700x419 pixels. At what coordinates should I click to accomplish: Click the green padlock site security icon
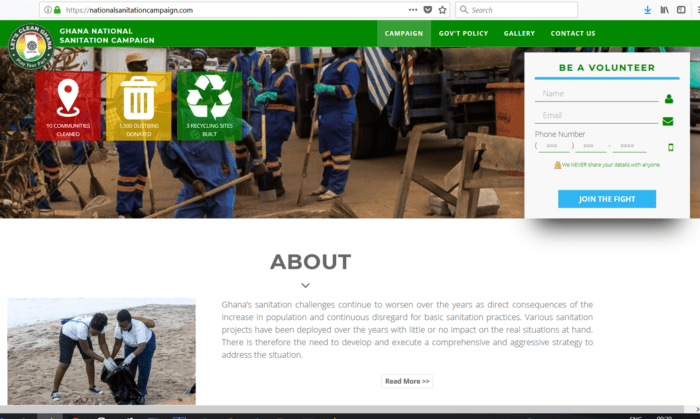coord(58,10)
